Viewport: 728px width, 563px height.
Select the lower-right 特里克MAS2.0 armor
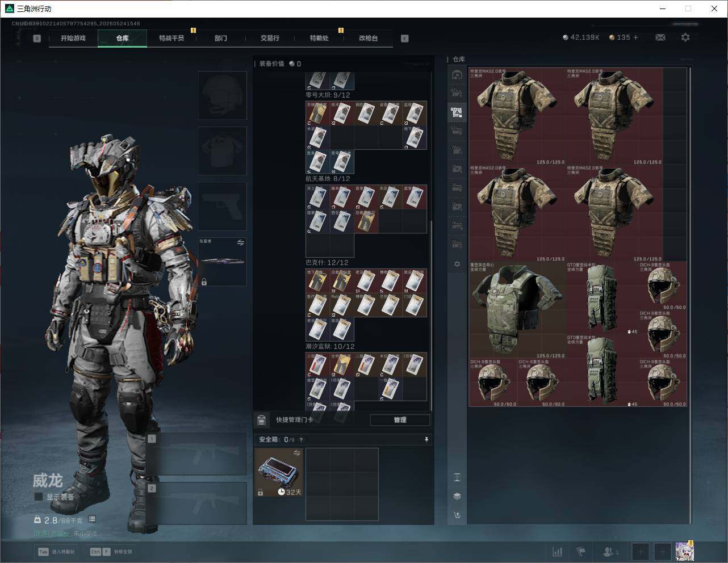[x=614, y=213]
